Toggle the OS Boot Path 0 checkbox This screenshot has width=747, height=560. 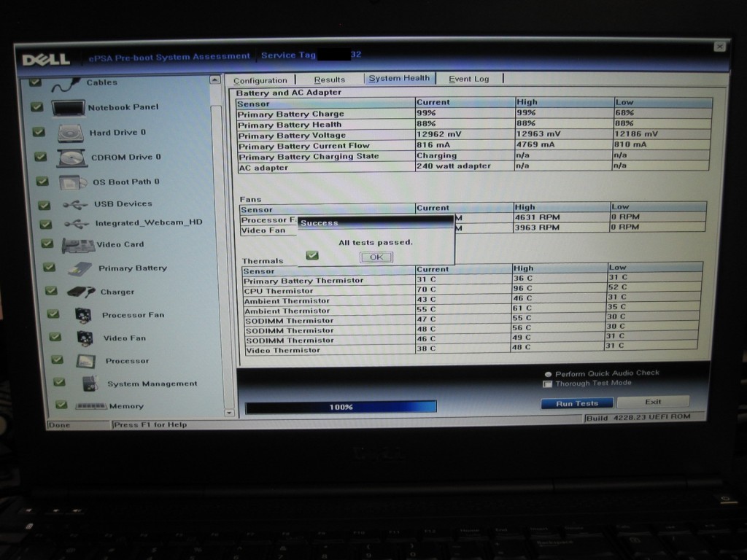tap(42, 181)
